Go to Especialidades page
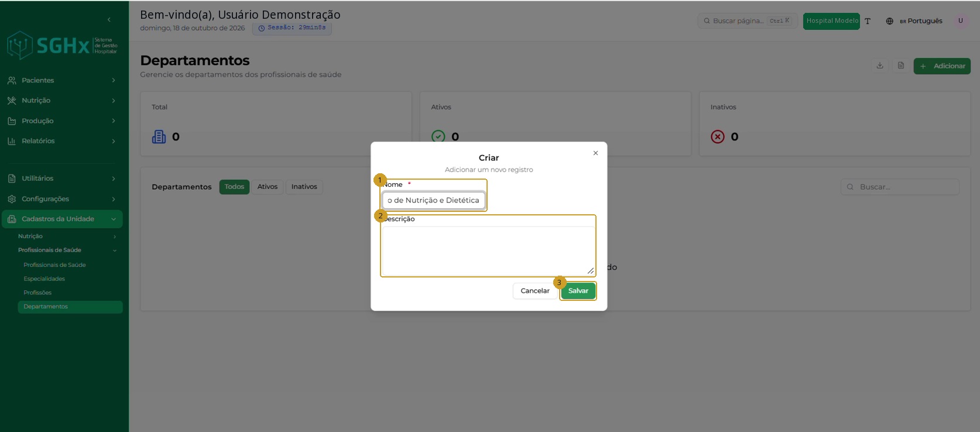 point(44,279)
